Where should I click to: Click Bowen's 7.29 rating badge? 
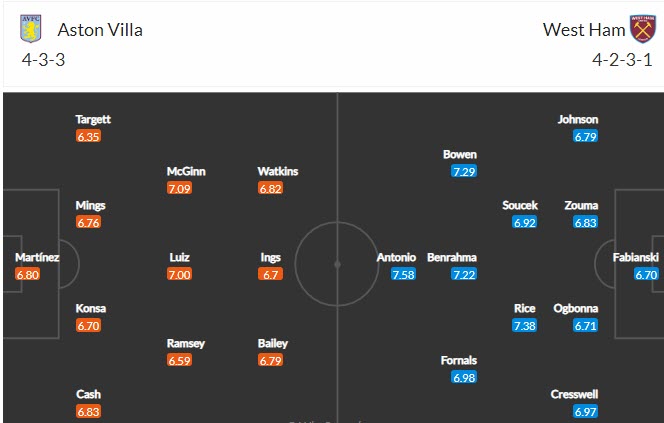pos(464,172)
